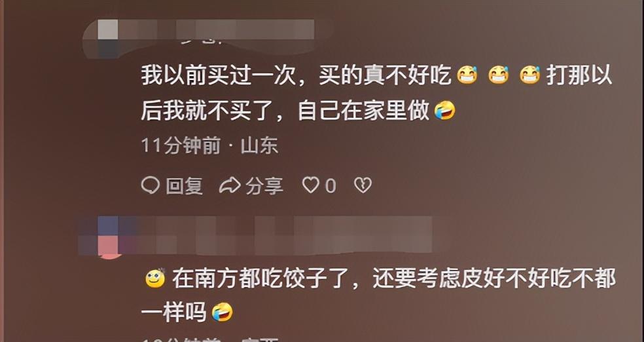
Task: Click the rolling laughing emoji after 一样吗
Action: click(223, 313)
